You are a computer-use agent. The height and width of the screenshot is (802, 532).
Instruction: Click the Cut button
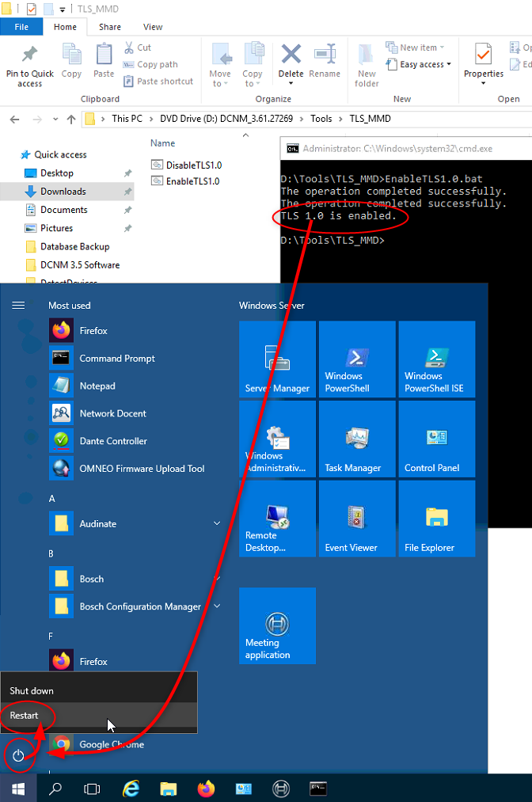(138, 48)
